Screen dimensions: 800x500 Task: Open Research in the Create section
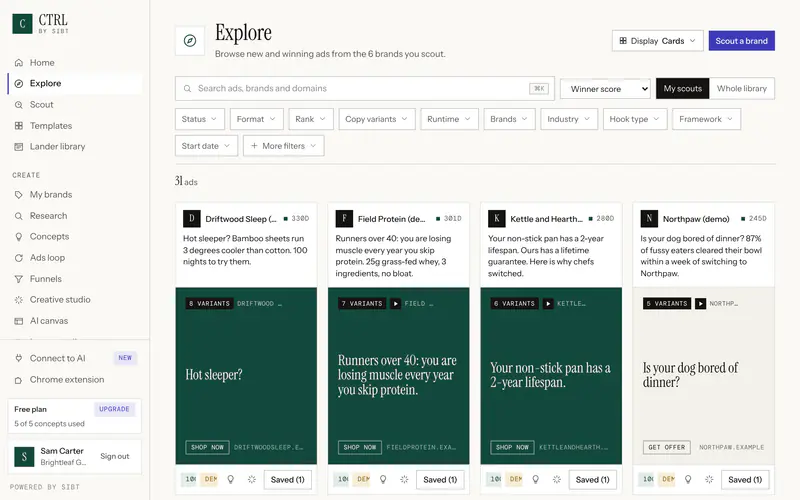click(x=74, y=216)
